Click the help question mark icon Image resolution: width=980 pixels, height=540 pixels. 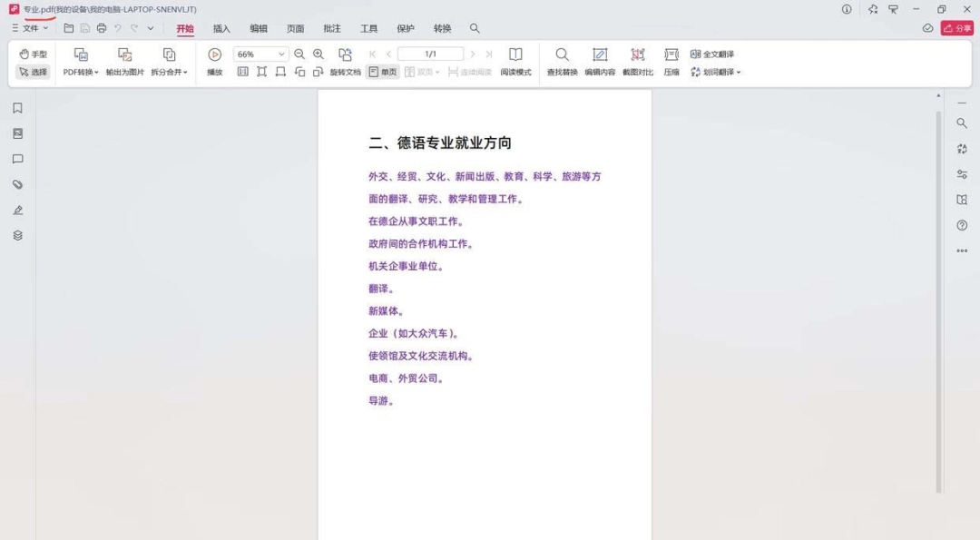click(x=962, y=225)
